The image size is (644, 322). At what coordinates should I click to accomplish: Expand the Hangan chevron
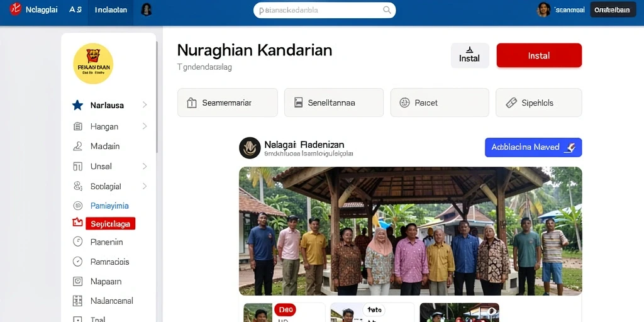coord(145,126)
